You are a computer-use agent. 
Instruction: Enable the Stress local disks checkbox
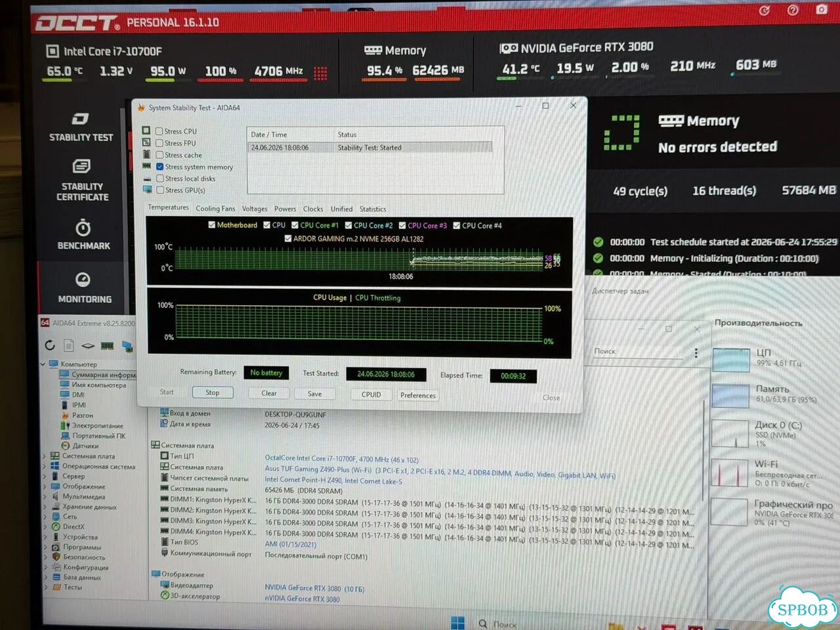pos(159,178)
